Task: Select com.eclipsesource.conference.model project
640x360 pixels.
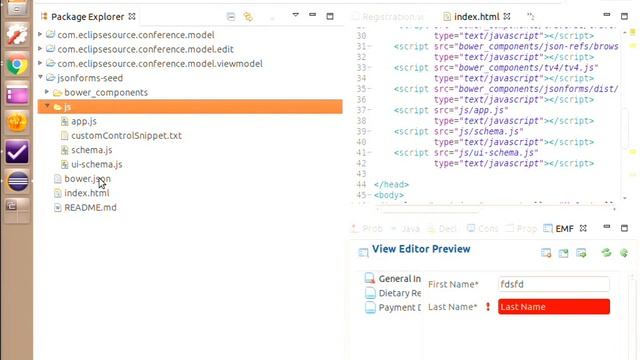Action: pyautogui.click(x=136, y=35)
